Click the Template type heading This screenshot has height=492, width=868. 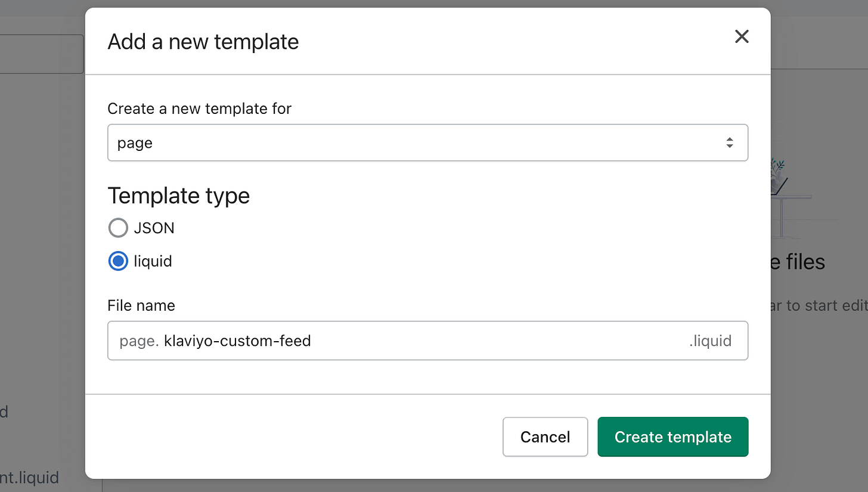point(178,196)
